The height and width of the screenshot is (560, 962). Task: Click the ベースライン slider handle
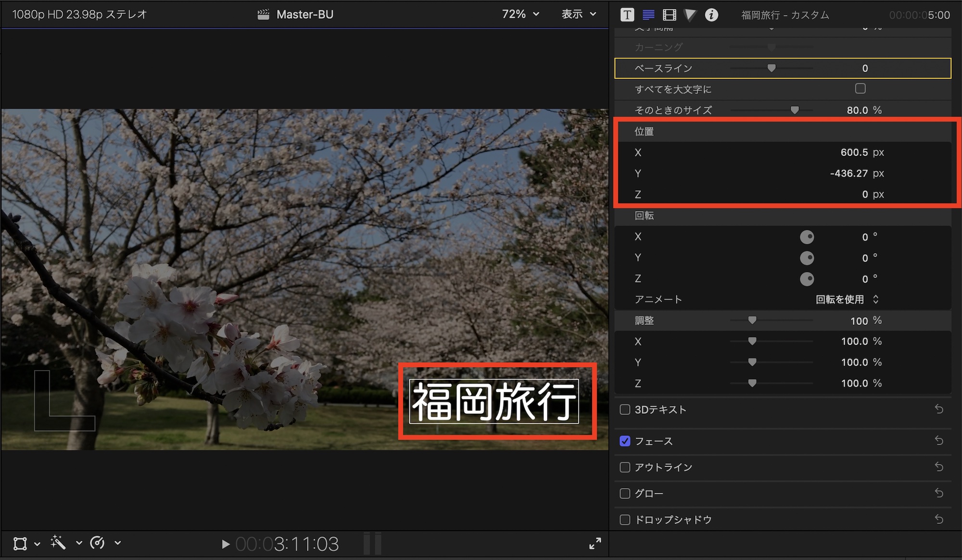tap(772, 68)
